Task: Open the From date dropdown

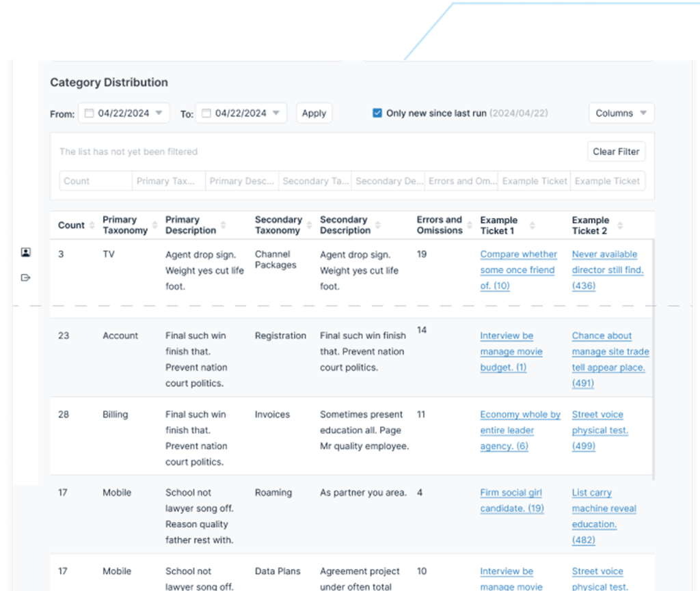Action: coord(159,113)
